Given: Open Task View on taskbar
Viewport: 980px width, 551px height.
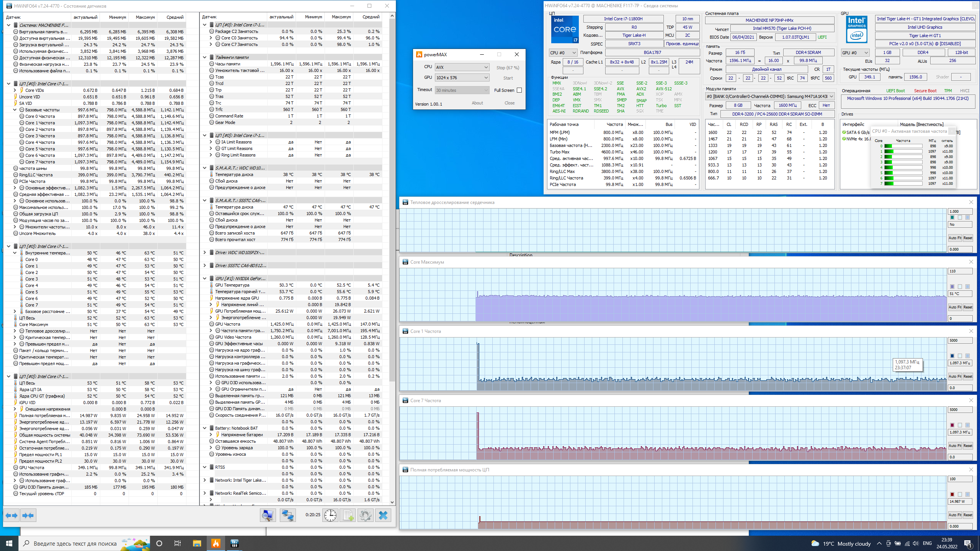Looking at the screenshot, I should [178, 543].
